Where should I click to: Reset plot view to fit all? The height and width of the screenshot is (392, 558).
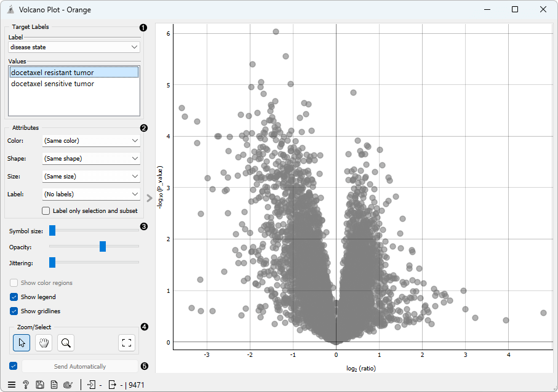[127, 343]
